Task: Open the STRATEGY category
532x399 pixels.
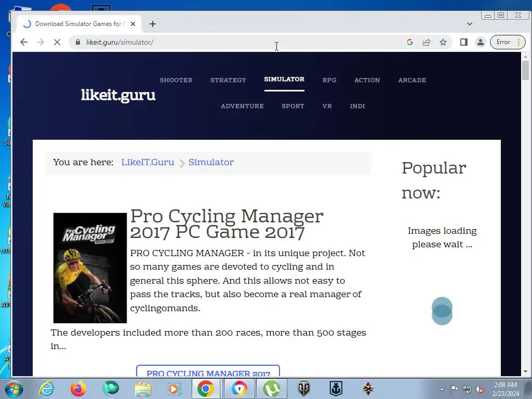Action: click(x=228, y=80)
